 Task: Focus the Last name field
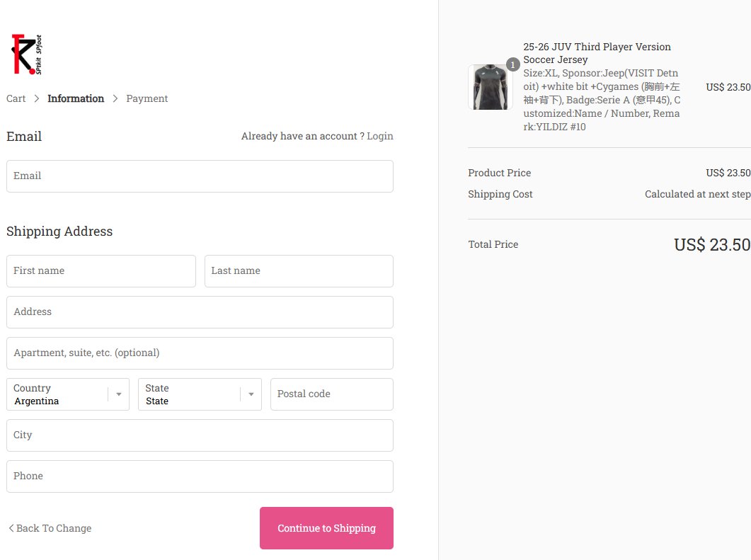point(299,271)
